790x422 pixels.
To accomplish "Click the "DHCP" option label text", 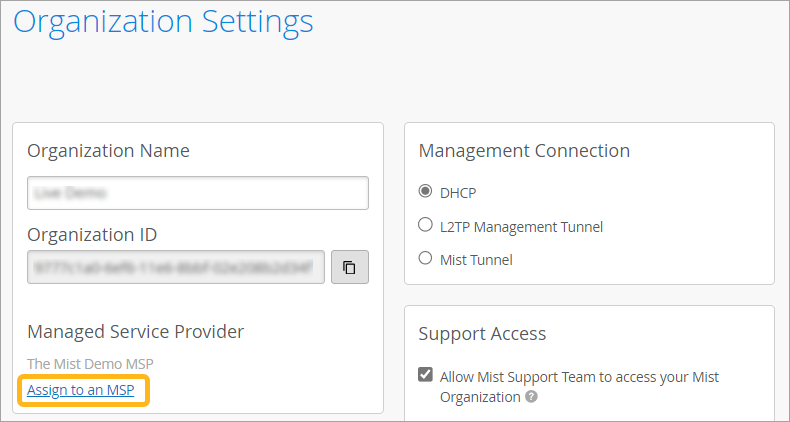I will 458,193.
